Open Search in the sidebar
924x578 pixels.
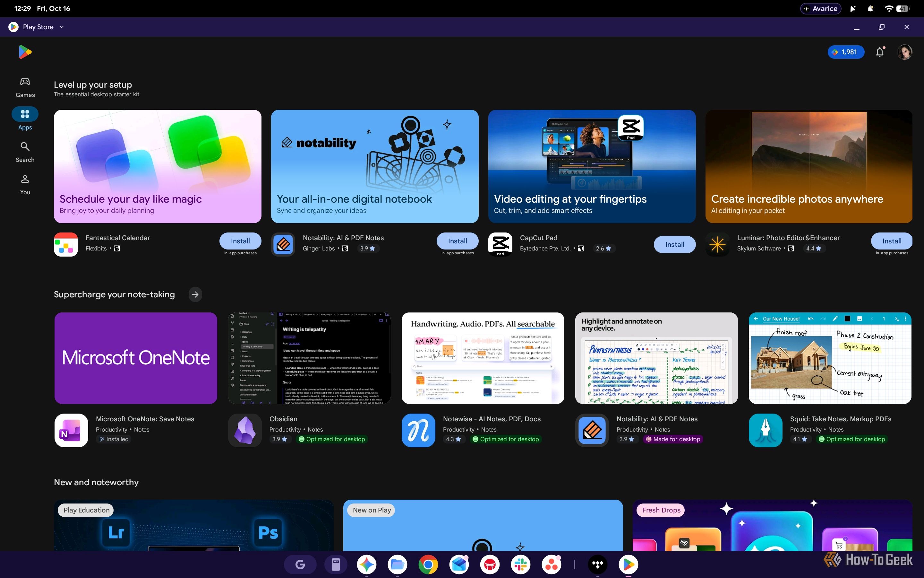pos(25,152)
